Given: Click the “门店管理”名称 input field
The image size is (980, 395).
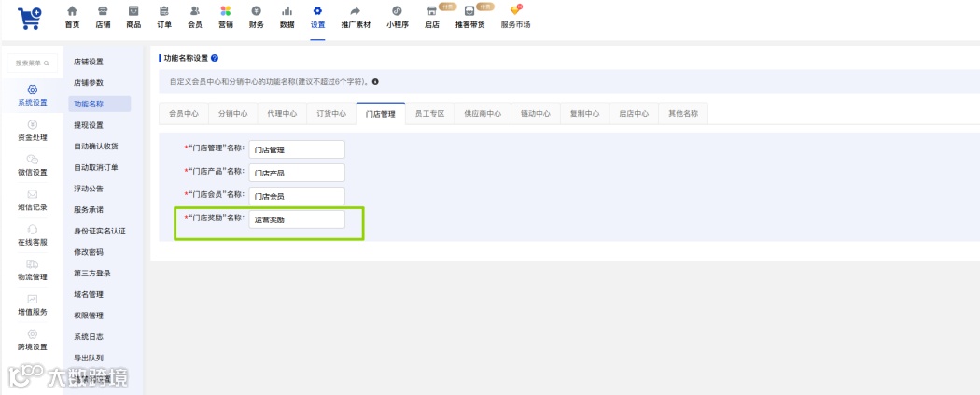Looking at the screenshot, I should coord(297,149).
